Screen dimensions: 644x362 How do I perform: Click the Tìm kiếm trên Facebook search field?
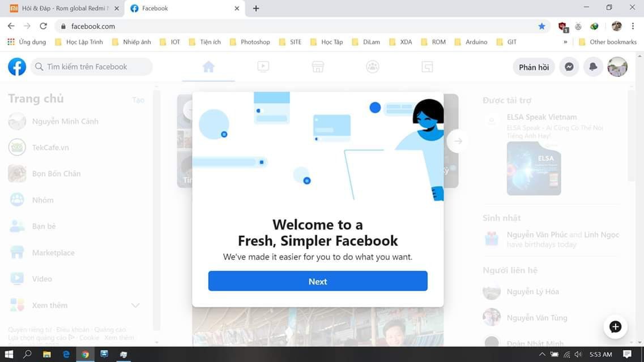(91, 67)
